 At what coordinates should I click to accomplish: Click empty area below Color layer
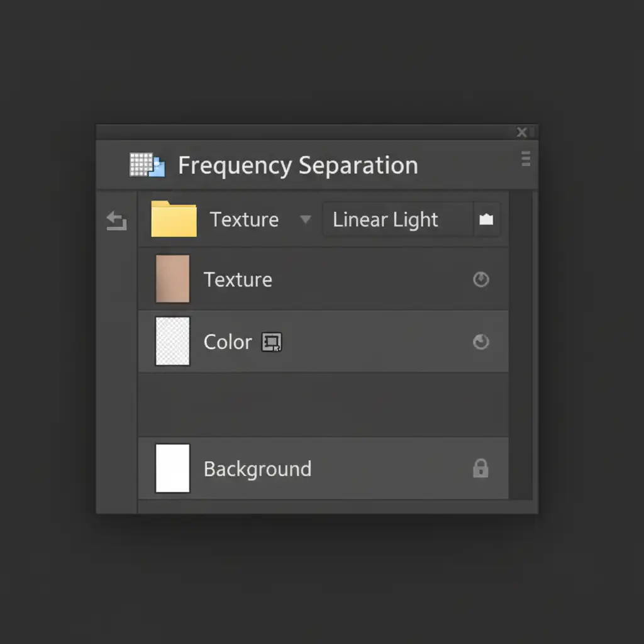[x=323, y=404]
